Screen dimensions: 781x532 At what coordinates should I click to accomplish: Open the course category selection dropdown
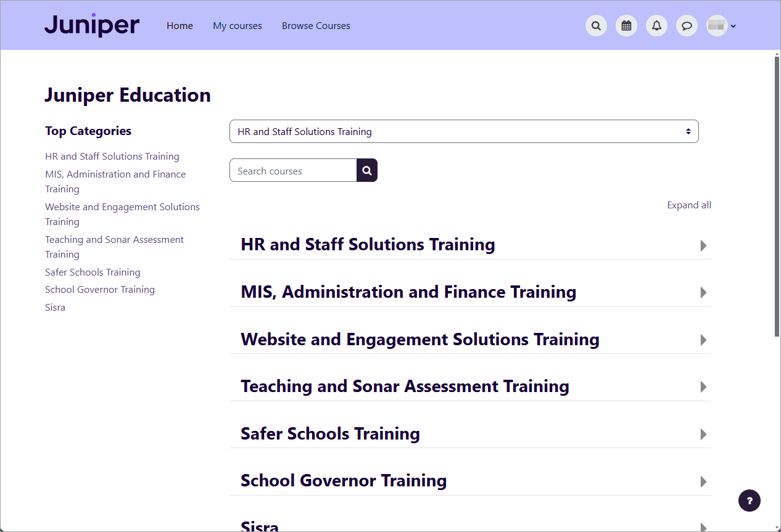coord(464,131)
